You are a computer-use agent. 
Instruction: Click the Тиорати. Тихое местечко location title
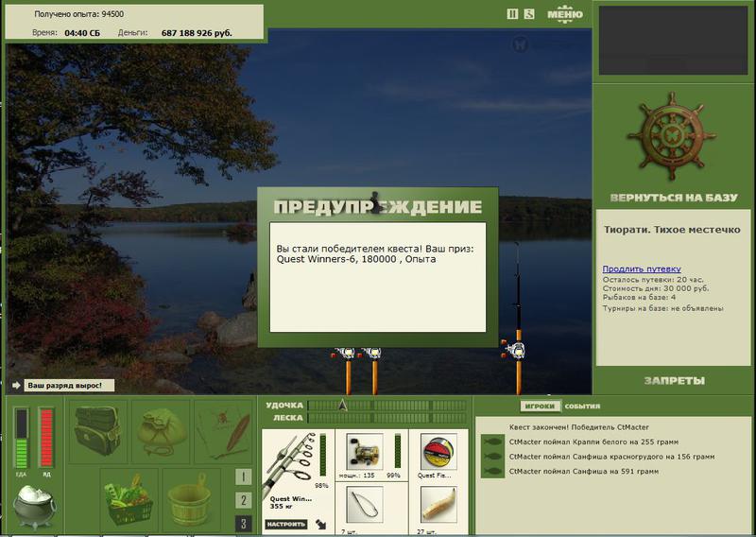point(672,230)
